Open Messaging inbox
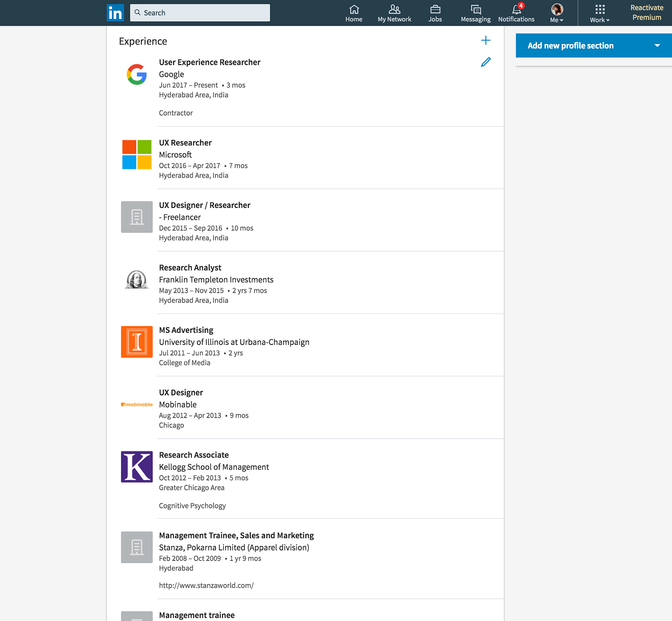The width and height of the screenshot is (672, 621). pos(475,13)
